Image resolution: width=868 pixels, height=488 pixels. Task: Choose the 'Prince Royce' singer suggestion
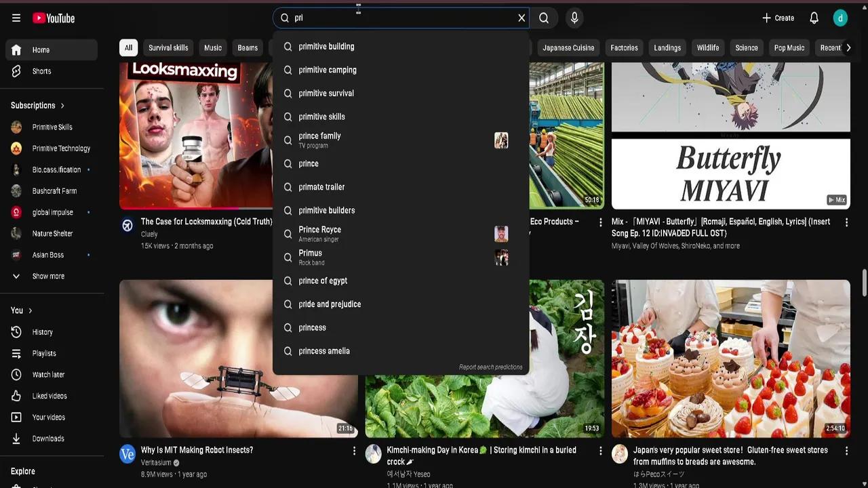pyautogui.click(x=401, y=234)
